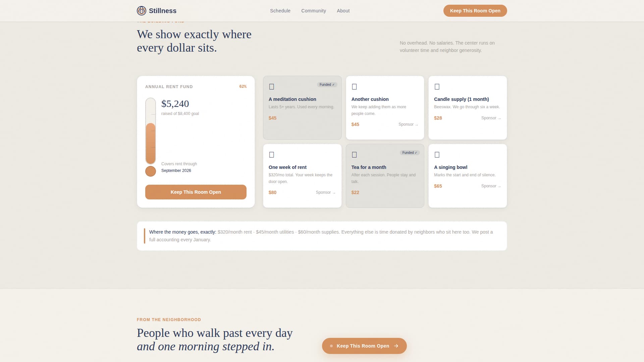The height and width of the screenshot is (362, 644).
Task: Click the orange bulb at the thermometer base
Action: point(150,171)
